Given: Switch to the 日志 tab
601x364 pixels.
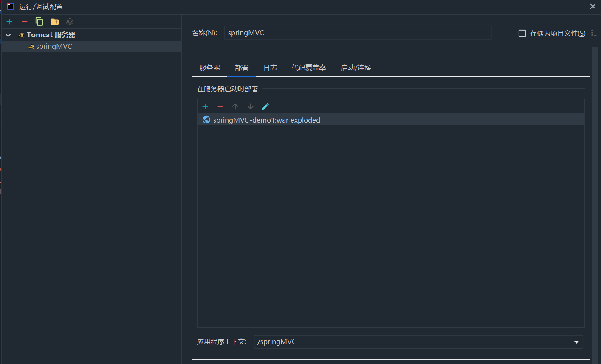Looking at the screenshot, I should click(x=270, y=67).
